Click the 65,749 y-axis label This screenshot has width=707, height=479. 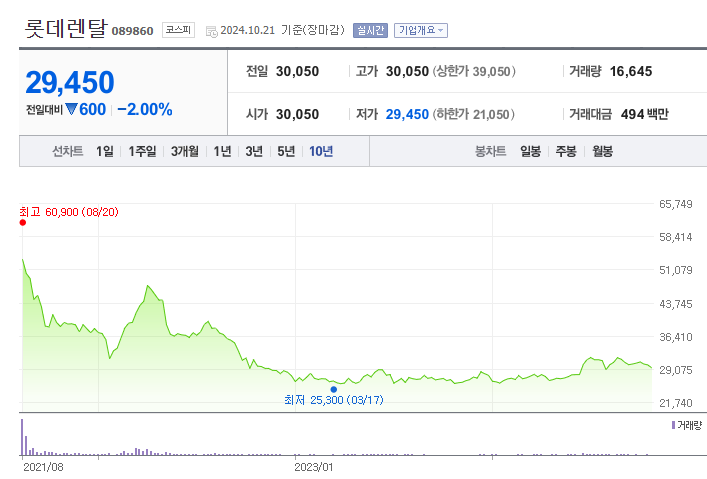[x=675, y=204]
